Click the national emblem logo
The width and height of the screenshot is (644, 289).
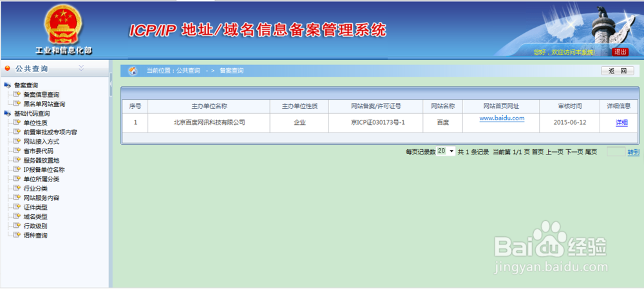[63, 24]
